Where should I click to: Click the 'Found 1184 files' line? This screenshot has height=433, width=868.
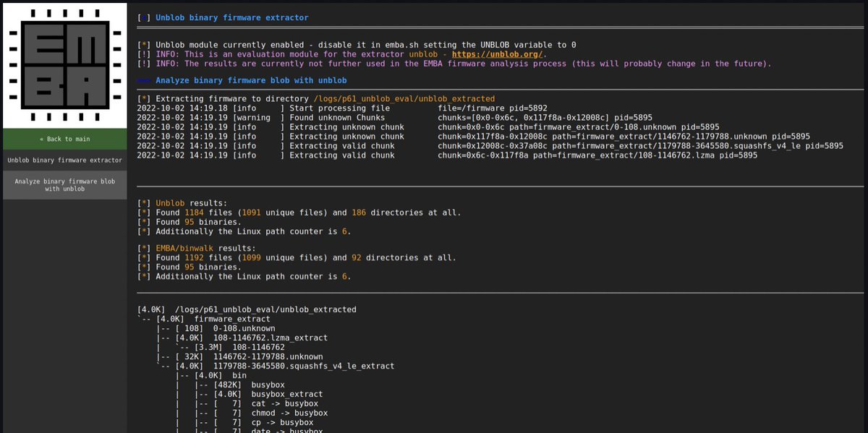(x=299, y=213)
